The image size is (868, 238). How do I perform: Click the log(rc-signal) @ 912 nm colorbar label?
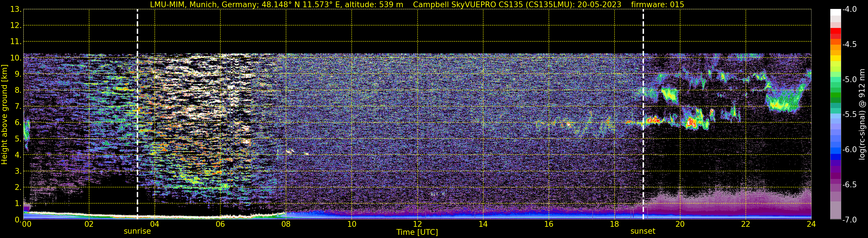coord(862,114)
